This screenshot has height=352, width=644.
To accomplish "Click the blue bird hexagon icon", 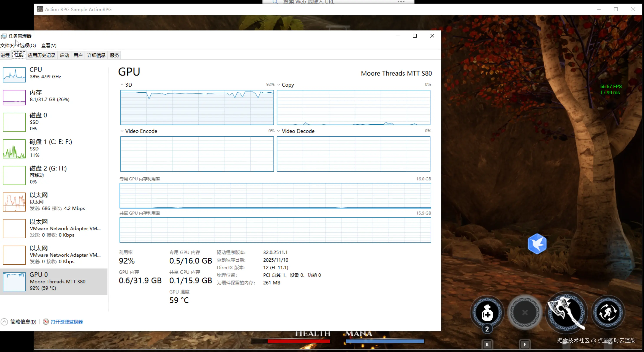I will click(537, 244).
